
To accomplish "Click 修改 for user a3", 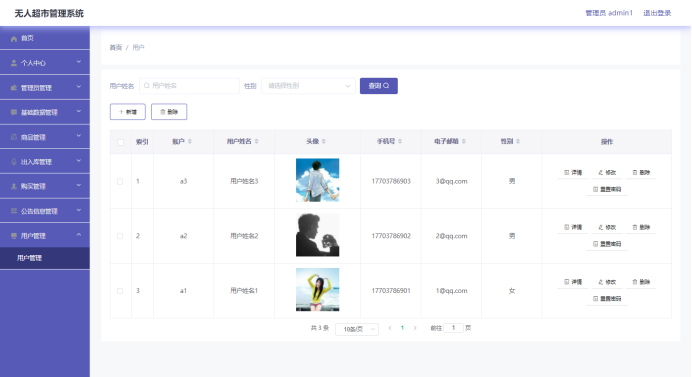I will click(607, 173).
